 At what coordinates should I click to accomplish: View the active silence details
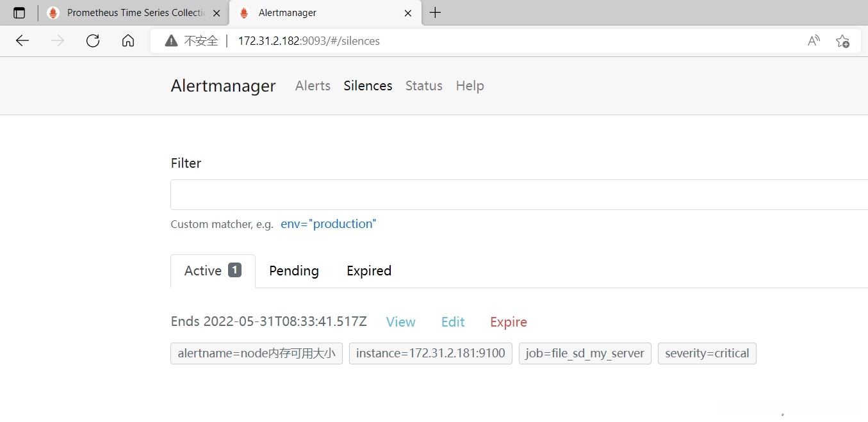pyautogui.click(x=401, y=322)
